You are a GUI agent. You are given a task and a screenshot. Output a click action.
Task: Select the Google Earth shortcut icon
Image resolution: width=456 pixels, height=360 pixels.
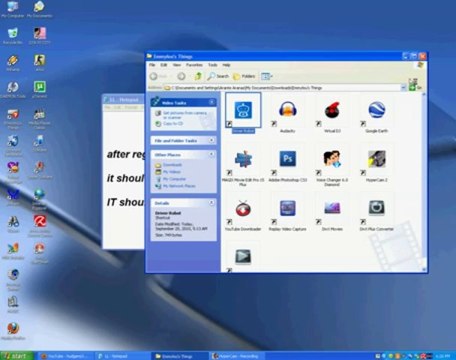coord(377,110)
